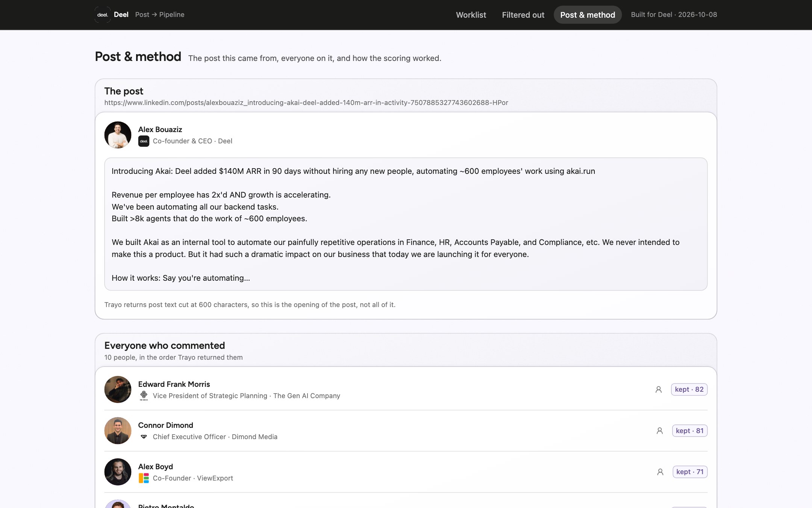812x508 pixels.
Task: Click Alex Bouaziz name
Action: (x=160, y=129)
